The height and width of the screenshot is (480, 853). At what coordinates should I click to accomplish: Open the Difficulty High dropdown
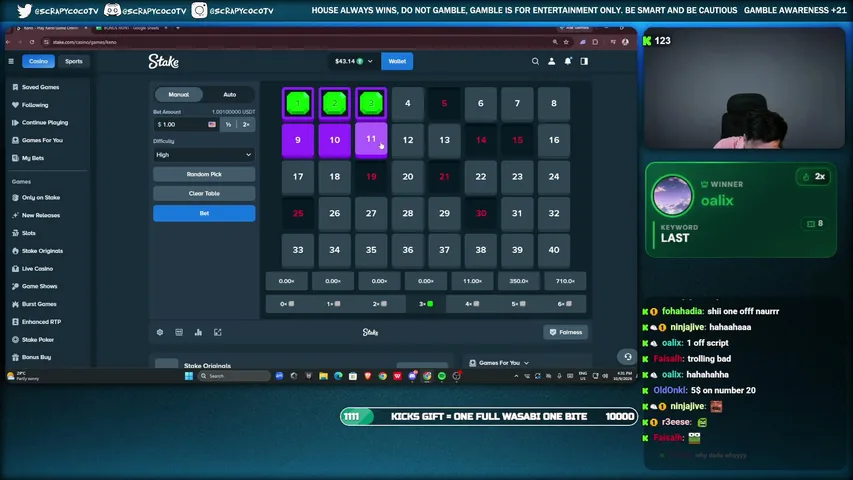coord(204,155)
